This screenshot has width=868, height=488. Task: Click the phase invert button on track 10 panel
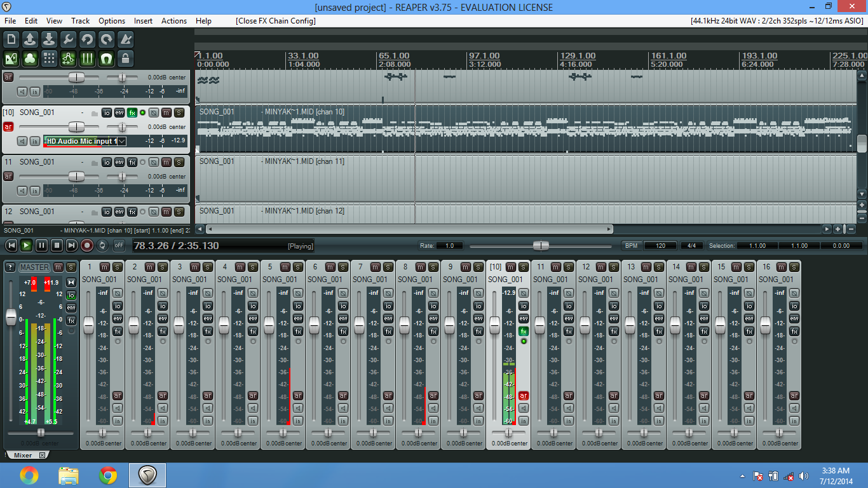(154, 112)
